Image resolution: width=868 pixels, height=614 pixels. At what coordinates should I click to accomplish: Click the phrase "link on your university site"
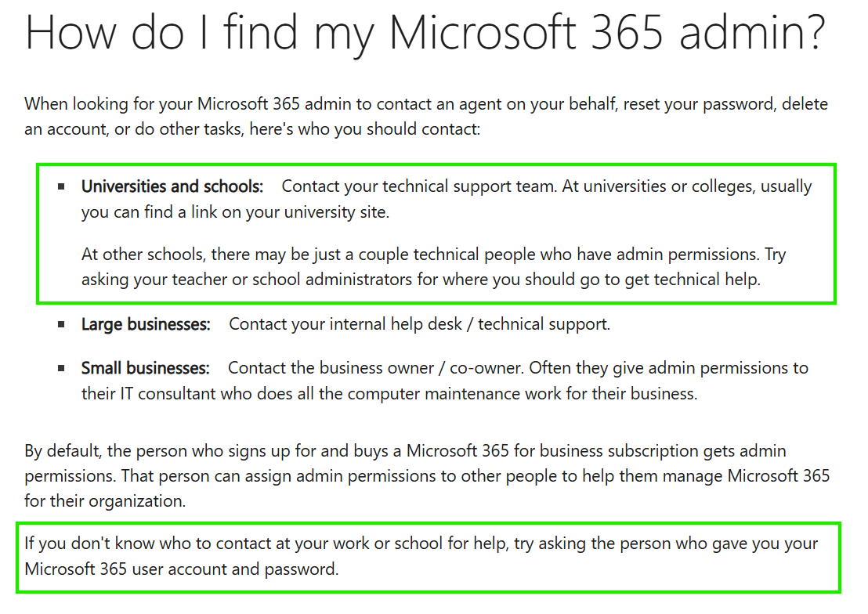coord(290,212)
